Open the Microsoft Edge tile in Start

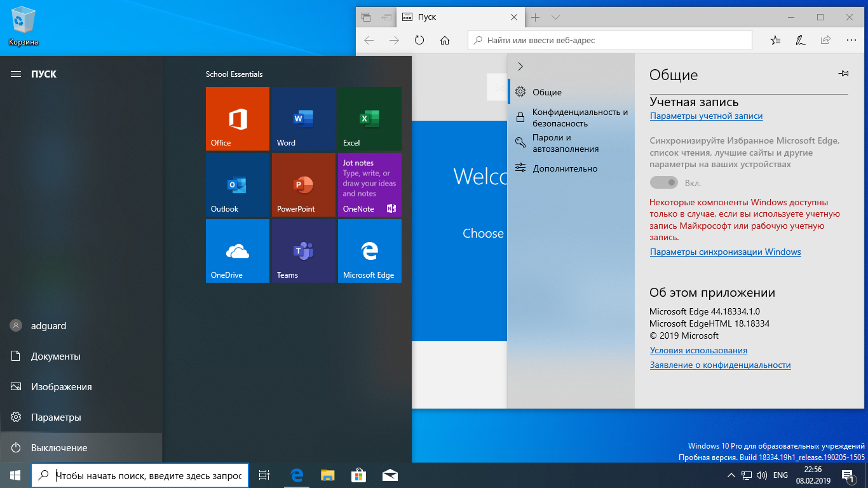coord(370,251)
